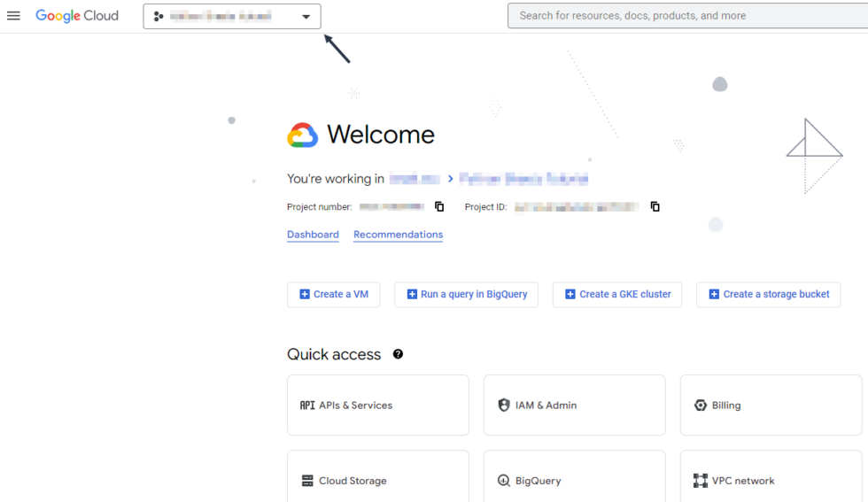The height and width of the screenshot is (502, 868).
Task: Open the Recommendations link
Action: coord(398,235)
